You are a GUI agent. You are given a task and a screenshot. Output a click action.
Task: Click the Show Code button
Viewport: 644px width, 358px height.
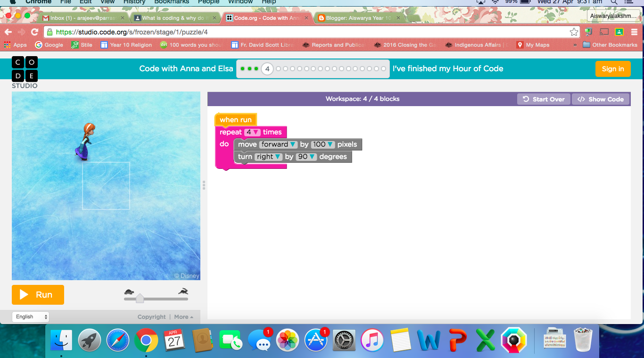(x=601, y=99)
